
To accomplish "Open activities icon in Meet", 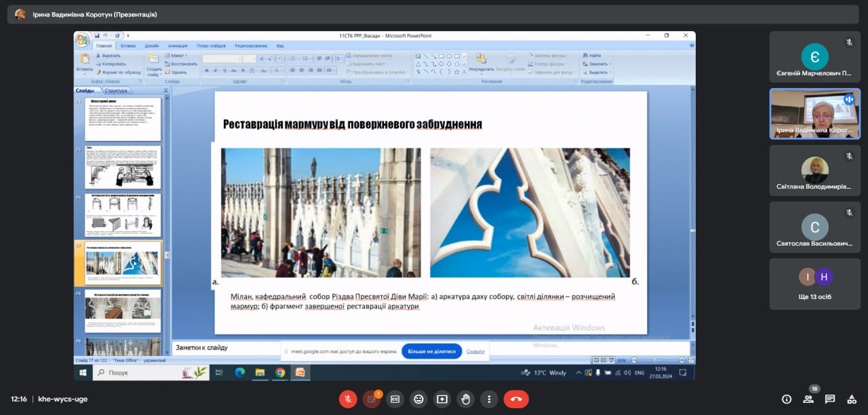I will pos(850,399).
